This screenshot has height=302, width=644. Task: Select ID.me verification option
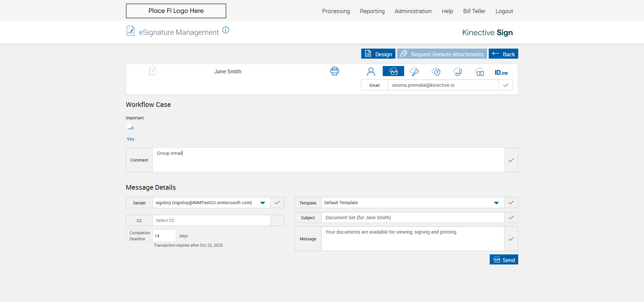[x=501, y=72]
